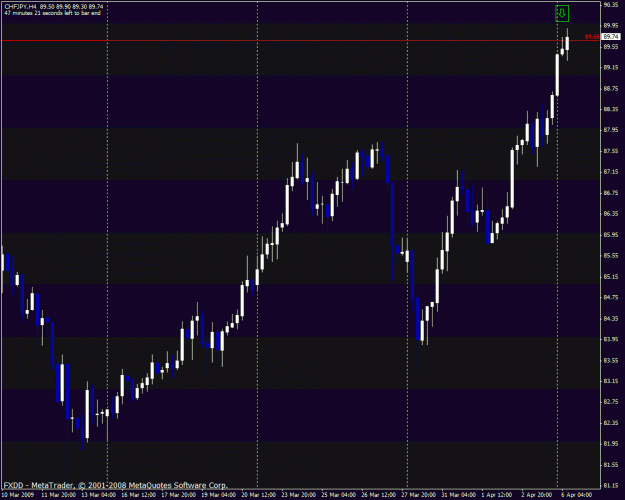The width and height of the screenshot is (625, 500).
Task: Click the 86.75 price axis label
Action: click(x=611, y=193)
